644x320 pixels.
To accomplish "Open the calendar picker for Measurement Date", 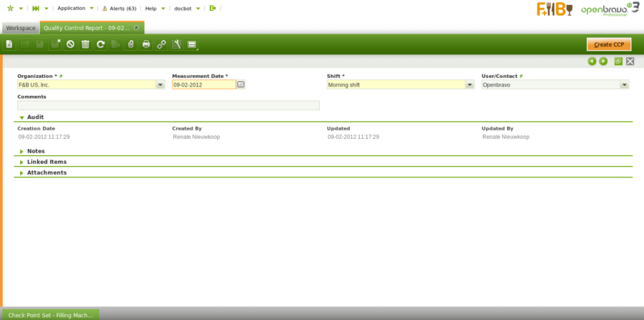I will pyautogui.click(x=241, y=84).
